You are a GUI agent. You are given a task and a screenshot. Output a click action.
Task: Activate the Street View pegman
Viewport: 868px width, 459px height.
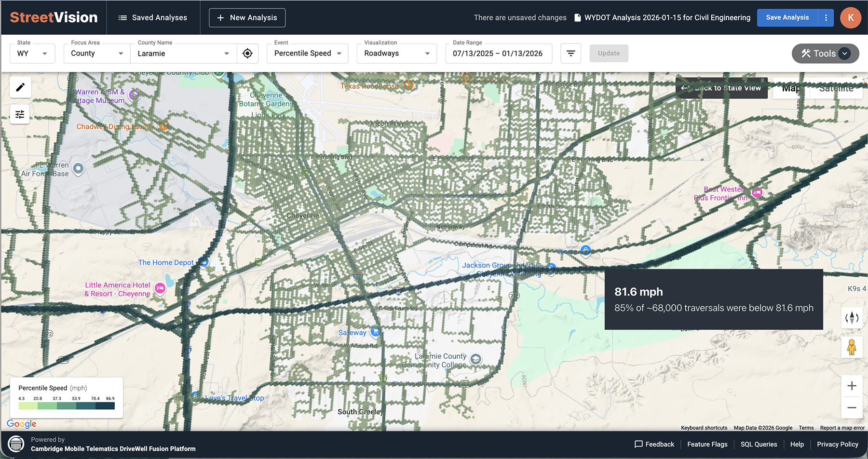pyautogui.click(x=852, y=347)
